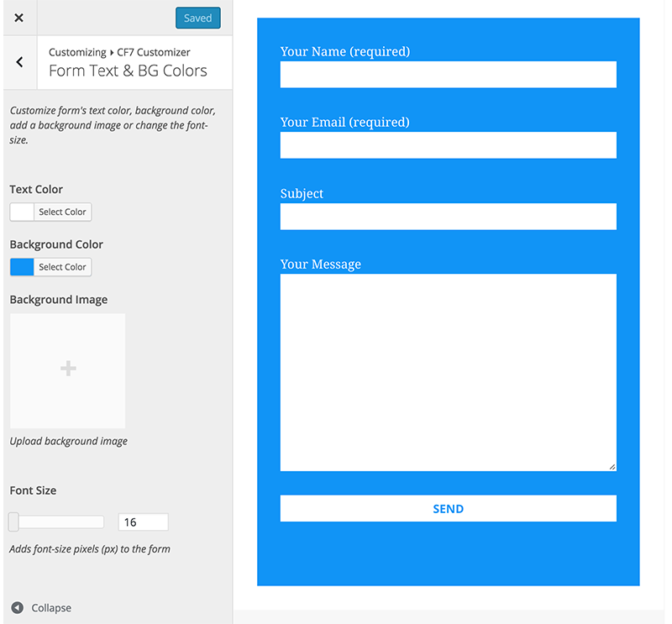Click the SEND button
Viewport: 672px width, 624px height.
point(449,508)
